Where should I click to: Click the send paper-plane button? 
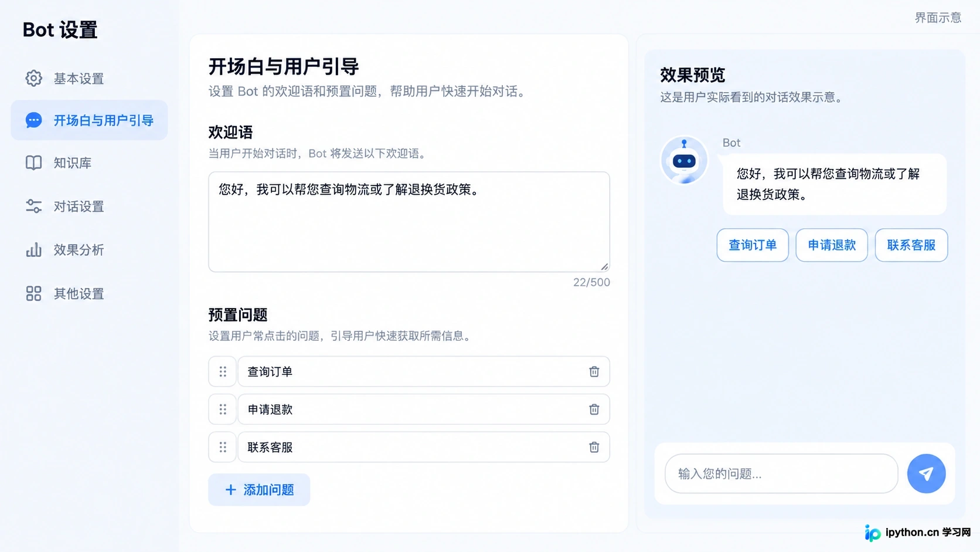coord(926,473)
